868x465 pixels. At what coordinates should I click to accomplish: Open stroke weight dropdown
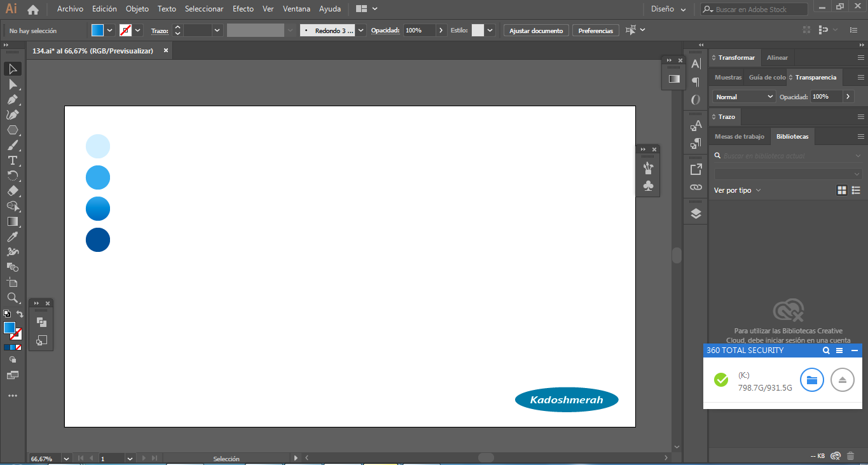click(217, 30)
